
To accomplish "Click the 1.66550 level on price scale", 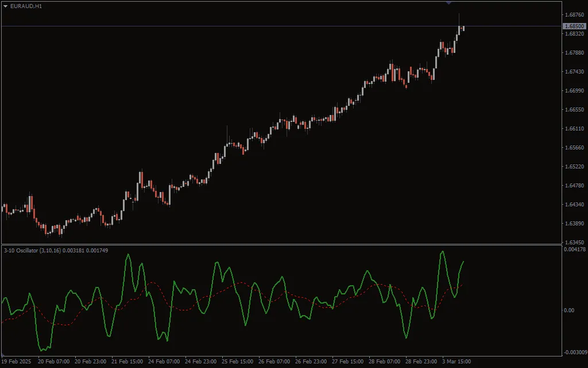I will click(574, 110).
